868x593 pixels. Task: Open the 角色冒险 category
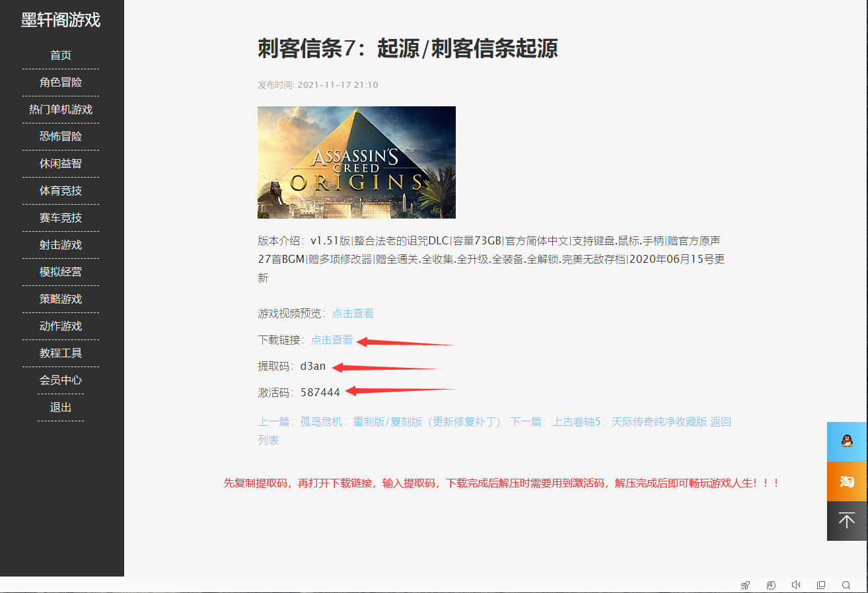61,83
